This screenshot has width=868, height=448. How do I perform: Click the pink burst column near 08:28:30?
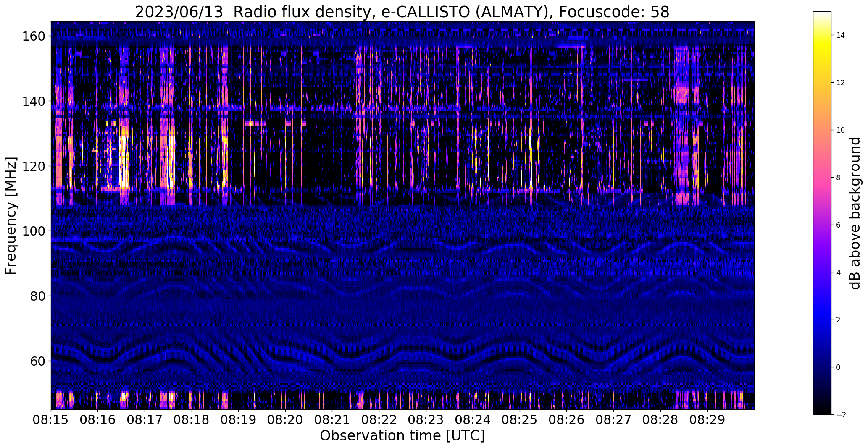(686, 126)
